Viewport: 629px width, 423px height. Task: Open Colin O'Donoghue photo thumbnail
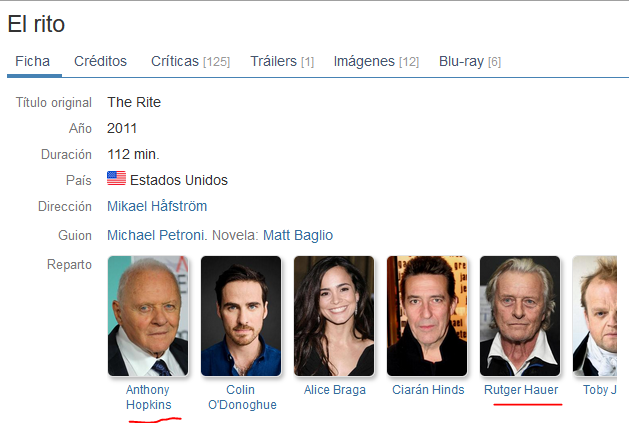pyautogui.click(x=241, y=315)
